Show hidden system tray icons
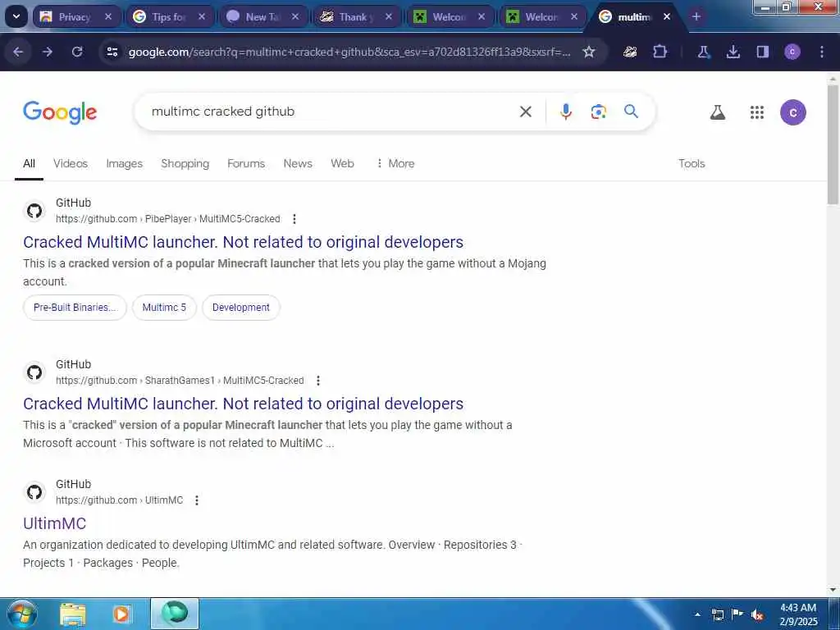The image size is (840, 630). (x=697, y=614)
